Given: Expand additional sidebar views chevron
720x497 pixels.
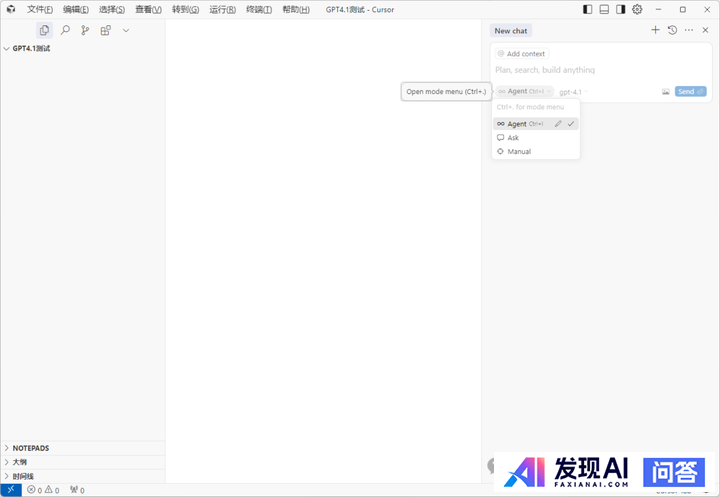Looking at the screenshot, I should [126, 31].
